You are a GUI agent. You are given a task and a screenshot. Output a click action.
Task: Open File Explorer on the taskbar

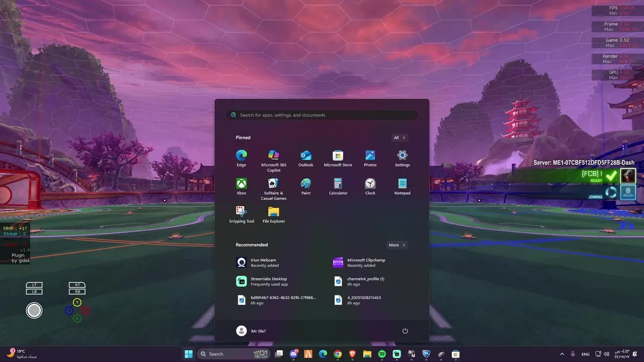[367, 354]
